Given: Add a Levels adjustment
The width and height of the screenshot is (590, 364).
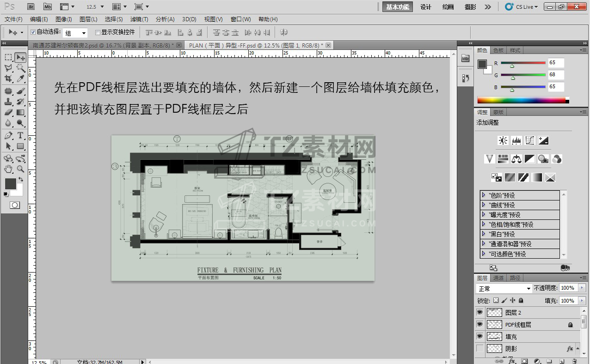Looking at the screenshot, I should pos(516,140).
